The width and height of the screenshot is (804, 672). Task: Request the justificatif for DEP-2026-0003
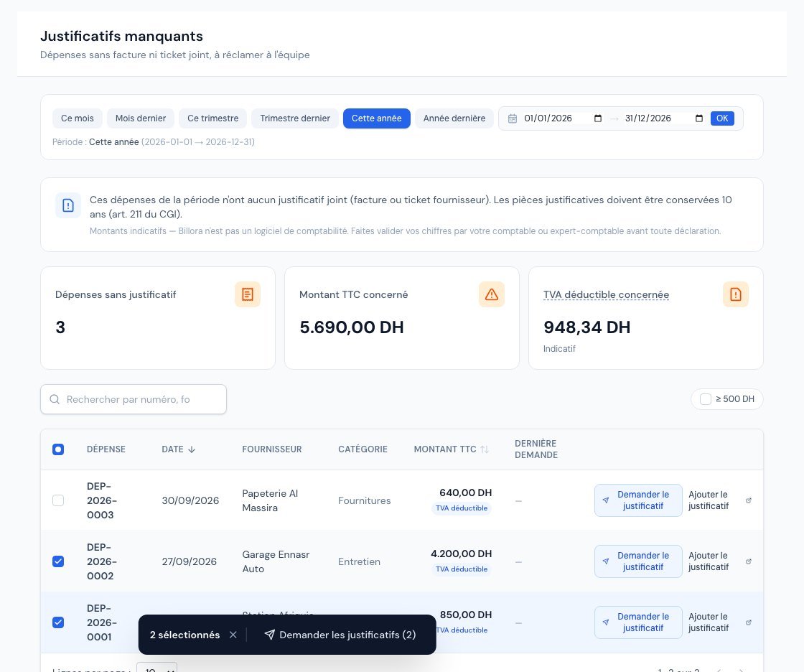tap(638, 500)
